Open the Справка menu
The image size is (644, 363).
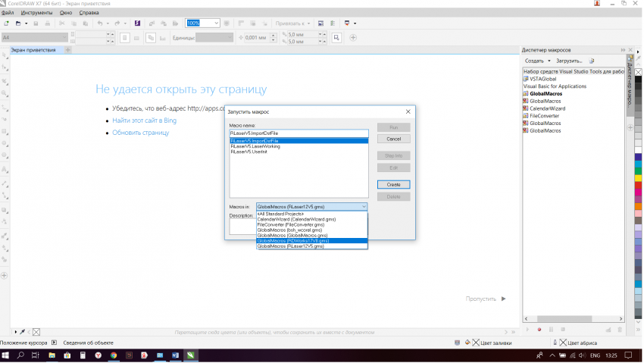(x=89, y=13)
